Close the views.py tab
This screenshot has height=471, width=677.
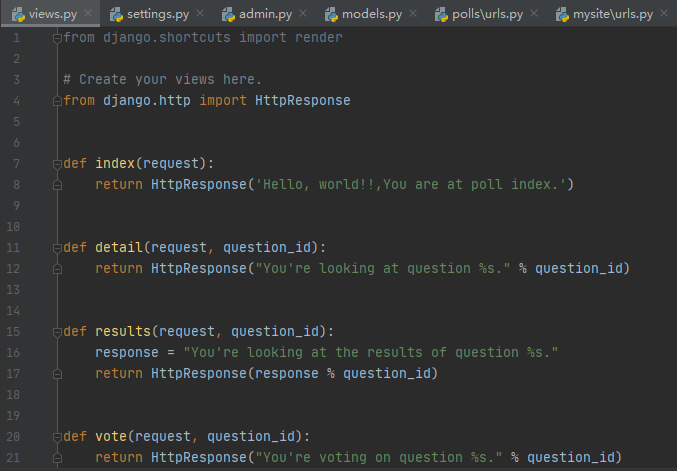(x=90, y=15)
